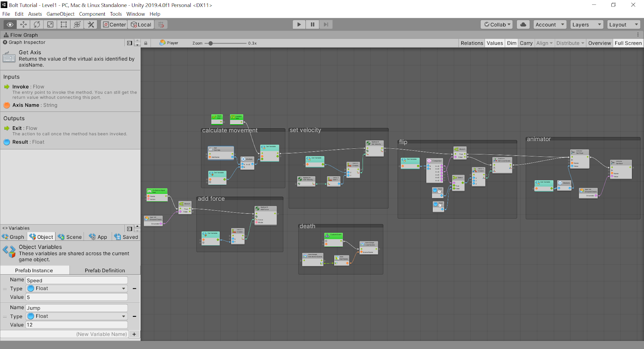The image size is (644, 349).
Task: Select the Rotate tool
Action: (x=37, y=25)
